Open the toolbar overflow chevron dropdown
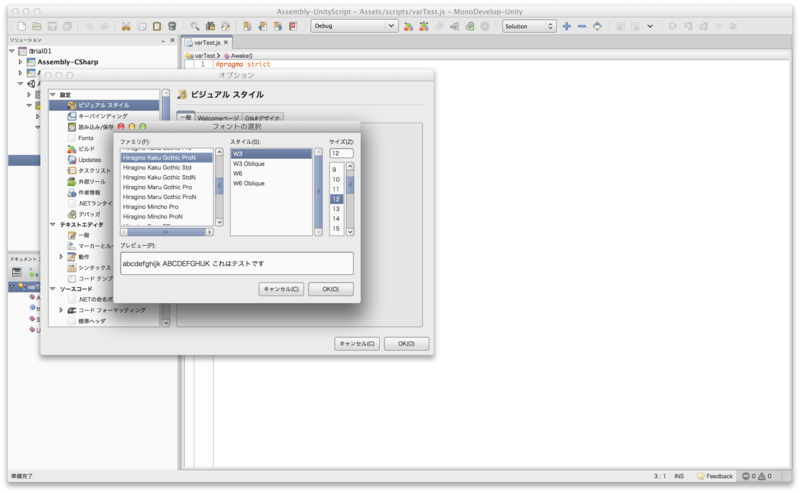Screen dimensions: 800x493 650,26
